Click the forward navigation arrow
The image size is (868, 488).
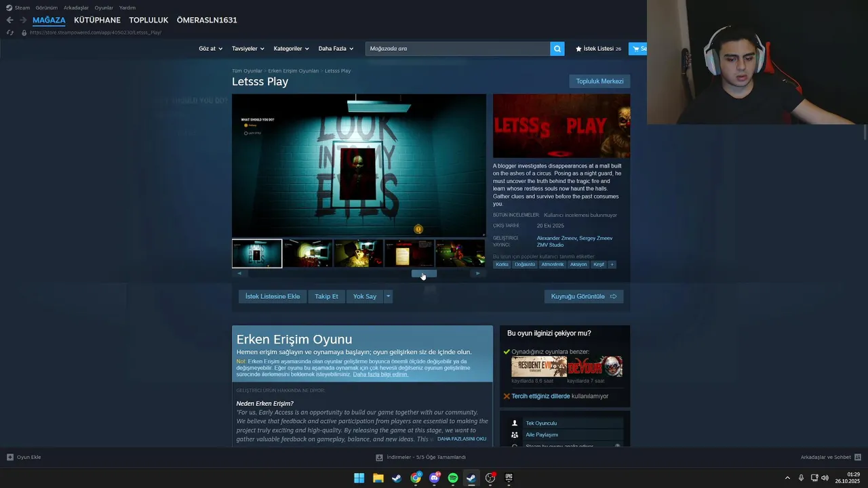[x=23, y=20]
